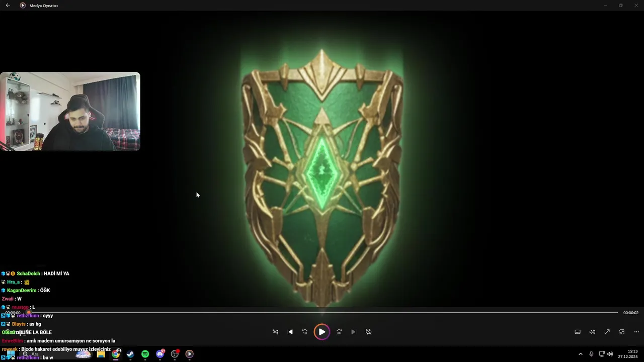Open the clock and date 15:13
This screenshot has width=644, height=362.
[629, 354]
